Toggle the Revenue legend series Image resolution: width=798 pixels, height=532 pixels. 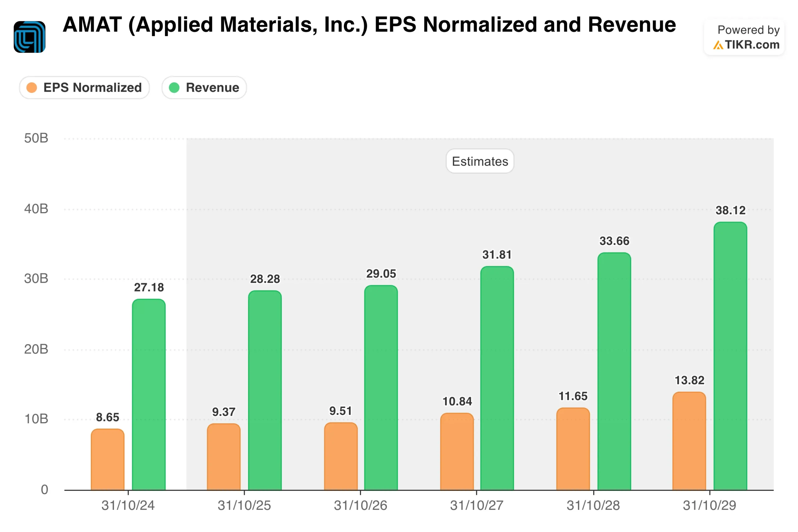coord(204,88)
